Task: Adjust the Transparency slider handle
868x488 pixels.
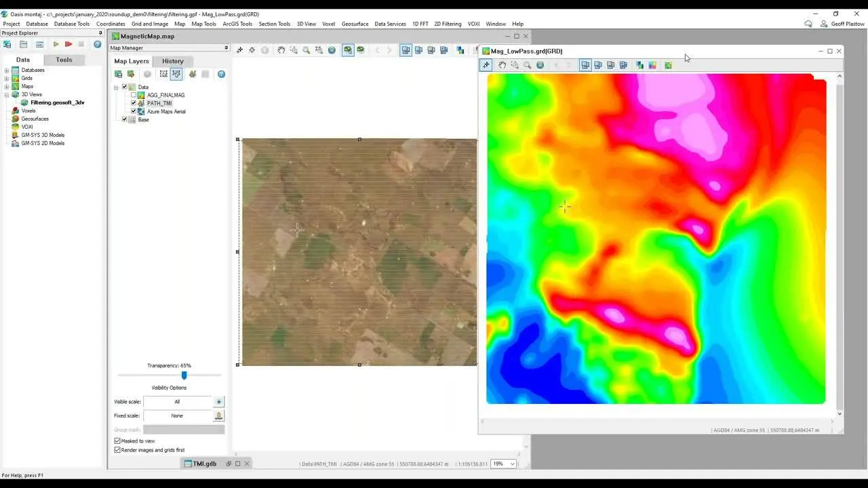Action: (x=184, y=375)
